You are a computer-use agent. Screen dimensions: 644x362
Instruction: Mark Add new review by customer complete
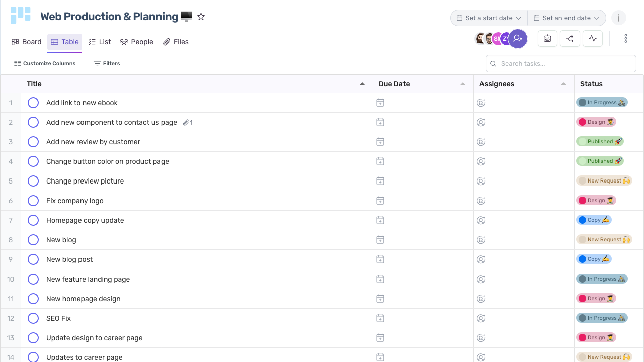33,142
